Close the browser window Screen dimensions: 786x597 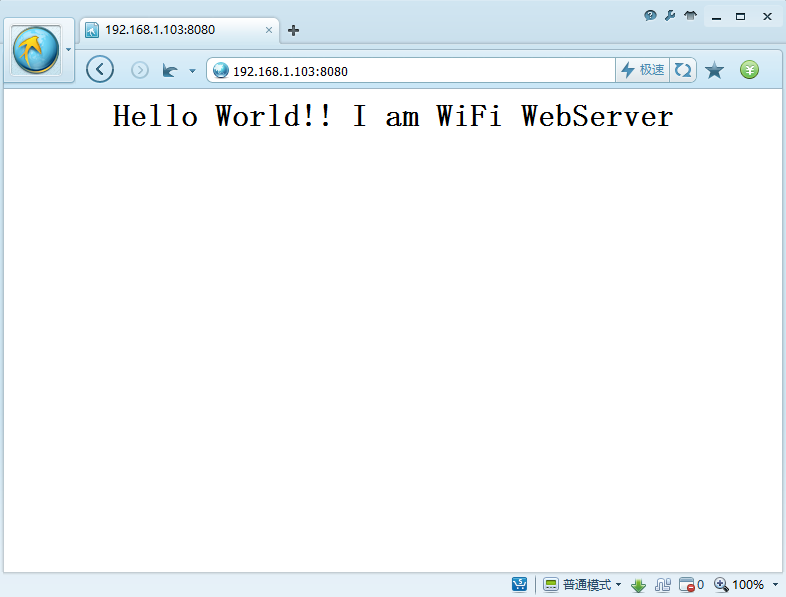[x=767, y=17]
